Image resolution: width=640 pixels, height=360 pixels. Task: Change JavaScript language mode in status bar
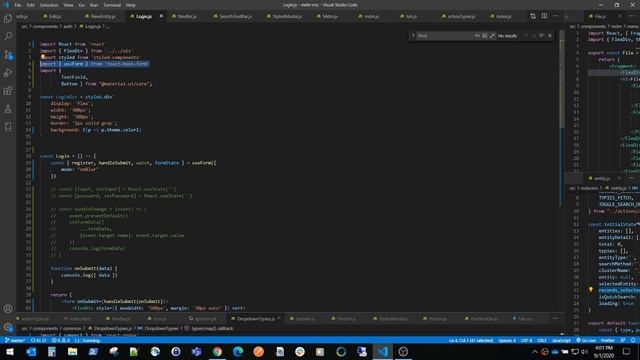pyautogui.click(x=561, y=340)
